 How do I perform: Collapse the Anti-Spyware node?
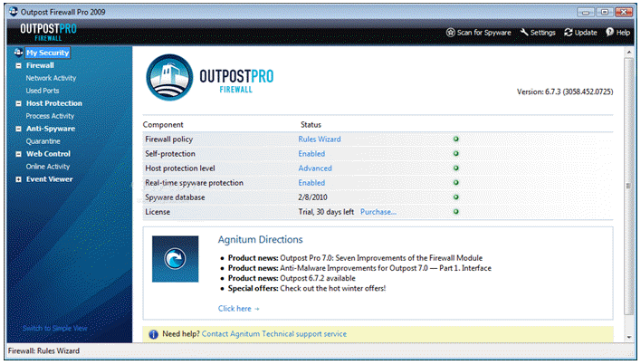[18, 129]
